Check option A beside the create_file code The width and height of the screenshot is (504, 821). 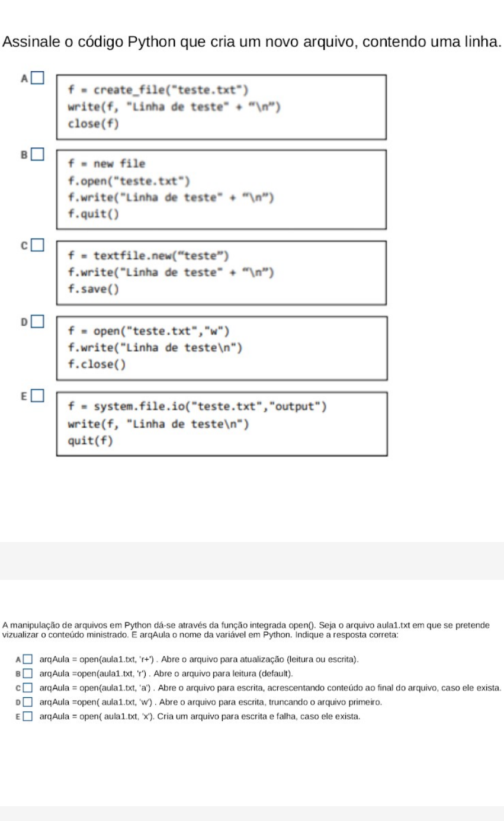pyautogui.click(x=38, y=77)
